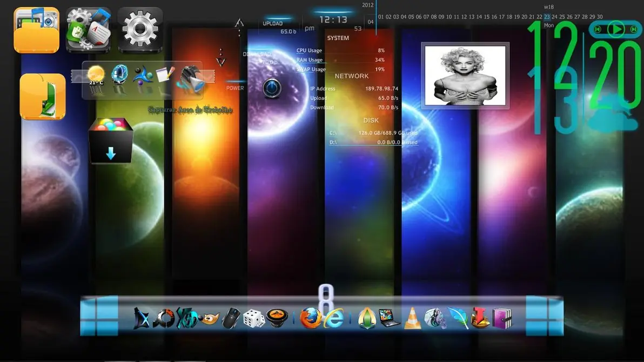Screen dimensions: 644x362
Task: Launch Firefox from the dock
Action: tap(310, 318)
